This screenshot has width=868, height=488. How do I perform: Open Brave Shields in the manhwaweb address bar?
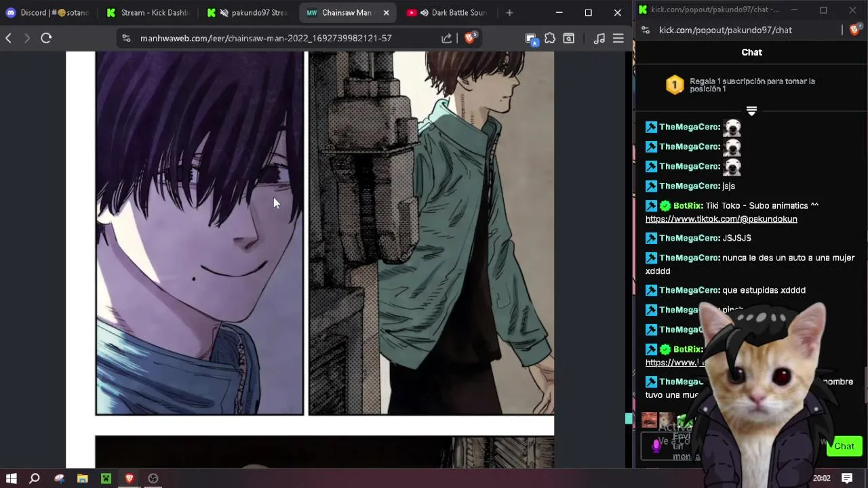pyautogui.click(x=470, y=38)
